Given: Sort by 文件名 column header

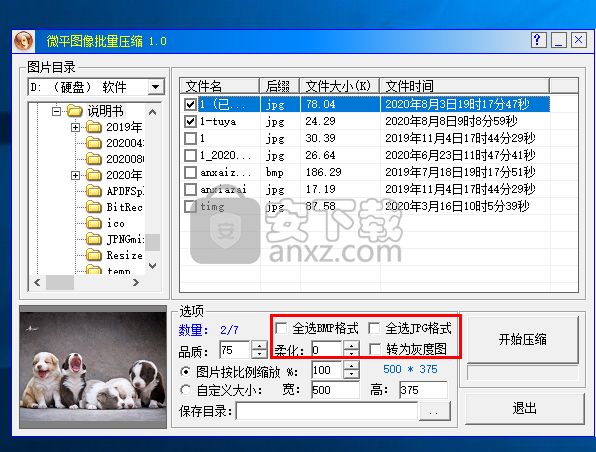Looking at the screenshot, I should tap(220, 86).
